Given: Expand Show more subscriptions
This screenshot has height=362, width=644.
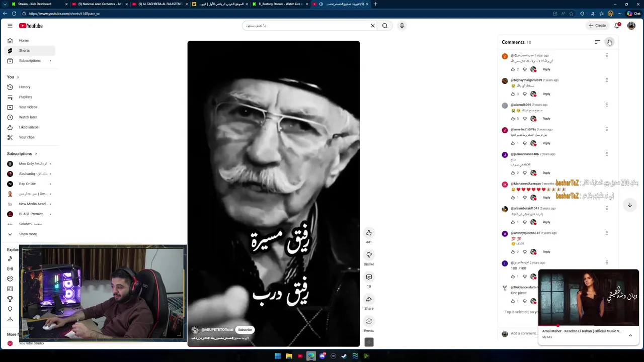Looking at the screenshot, I should [x=28, y=234].
